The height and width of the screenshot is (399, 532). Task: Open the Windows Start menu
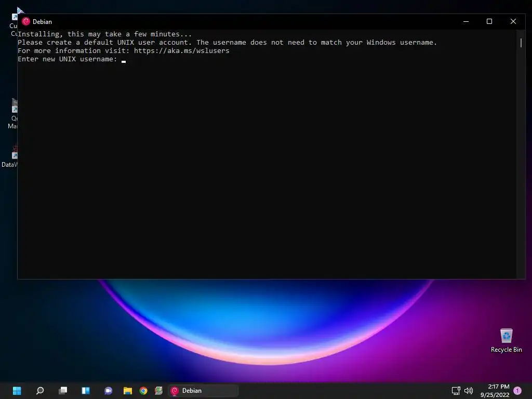(17, 391)
